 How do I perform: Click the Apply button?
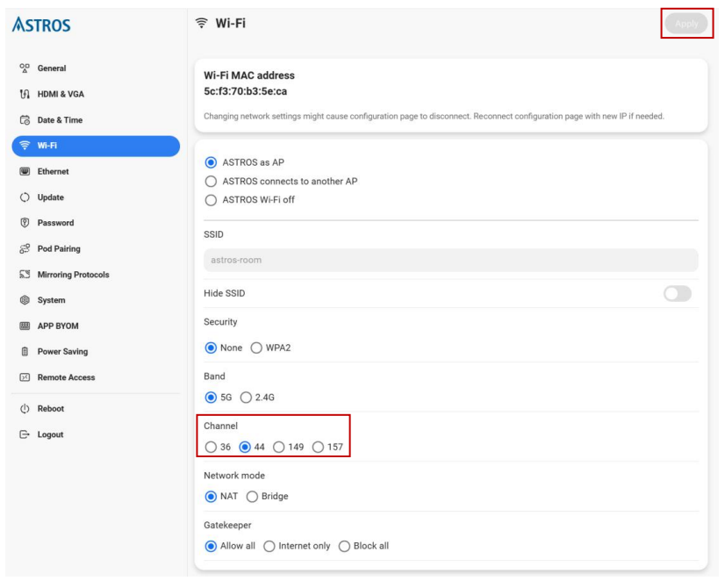686,24
